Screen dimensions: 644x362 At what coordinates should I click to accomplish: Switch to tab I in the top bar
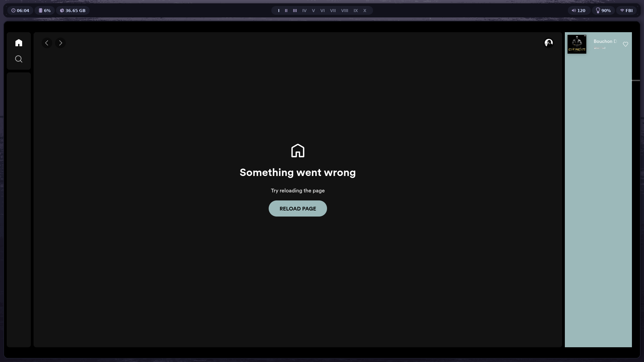(x=279, y=10)
